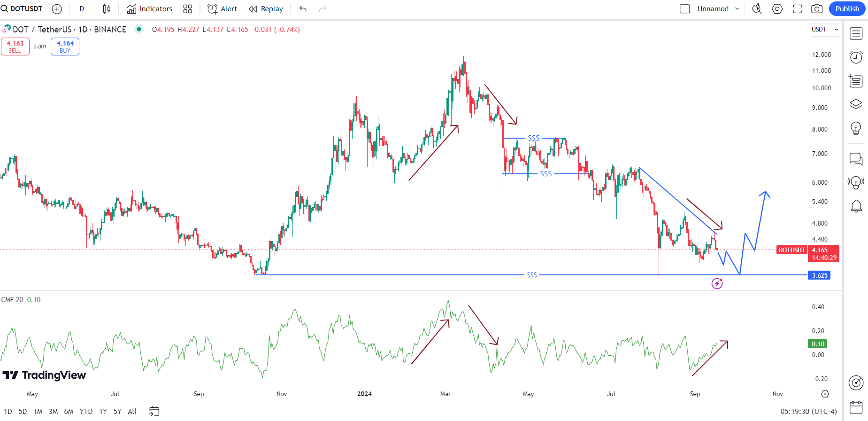
Task: Open the chart settings hexagon icon
Action: 777,9
